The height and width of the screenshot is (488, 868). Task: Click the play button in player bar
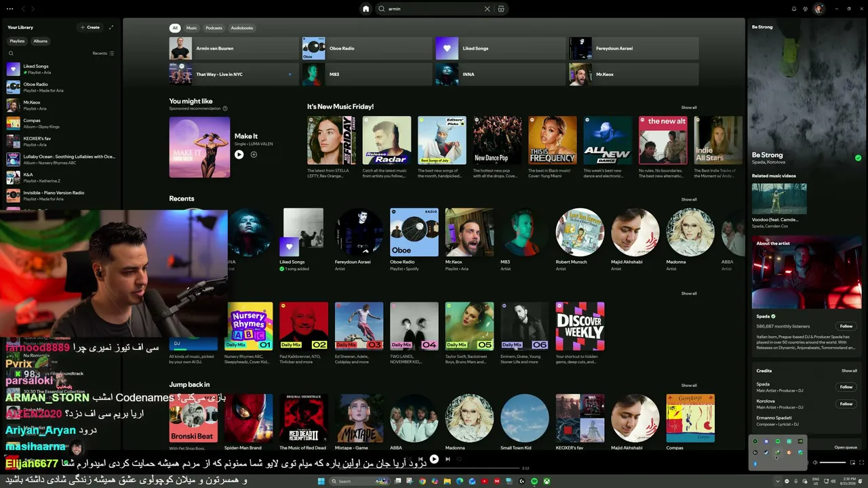tap(434, 459)
